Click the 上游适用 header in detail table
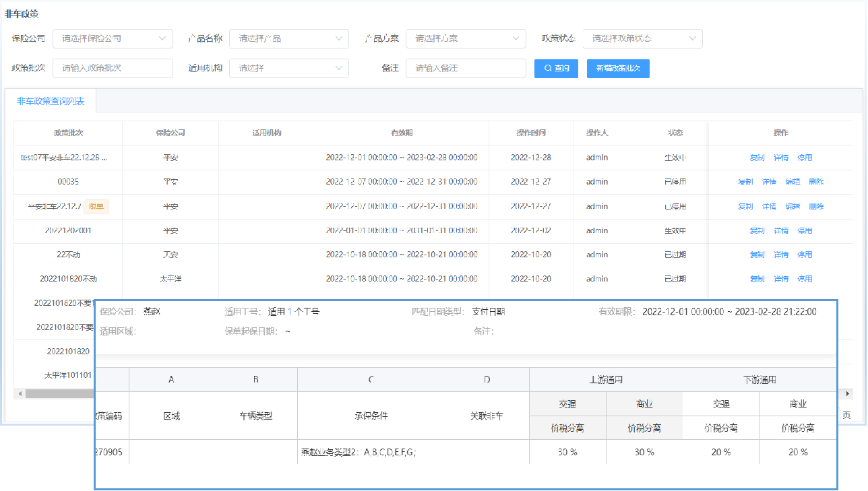Screen dimensions: 868x491 tap(606, 380)
